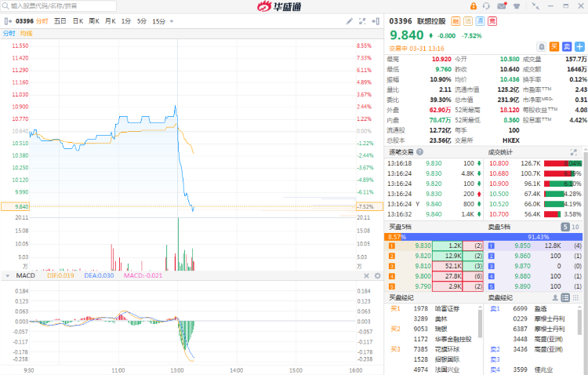
Task: Click the price alert bell icon
Action: (541, 46)
